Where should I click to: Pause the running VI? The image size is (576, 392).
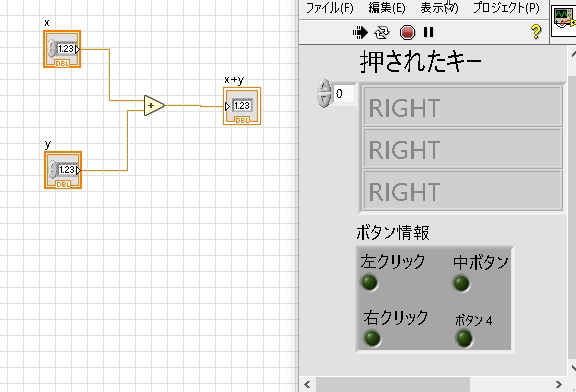[x=428, y=32]
